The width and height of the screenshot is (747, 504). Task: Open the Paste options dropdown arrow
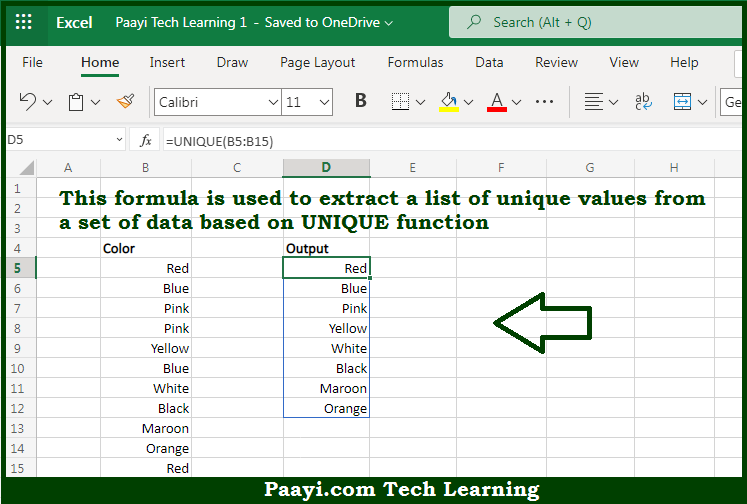tap(95, 102)
